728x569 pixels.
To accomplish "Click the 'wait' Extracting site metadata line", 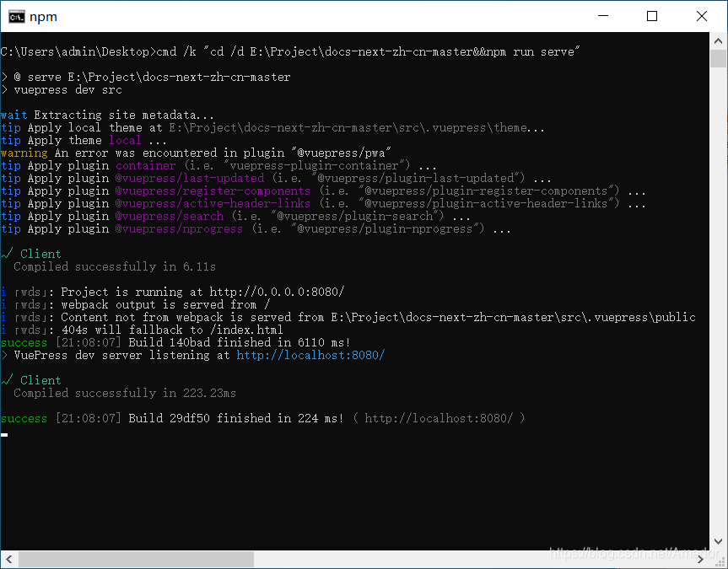I will point(108,115).
